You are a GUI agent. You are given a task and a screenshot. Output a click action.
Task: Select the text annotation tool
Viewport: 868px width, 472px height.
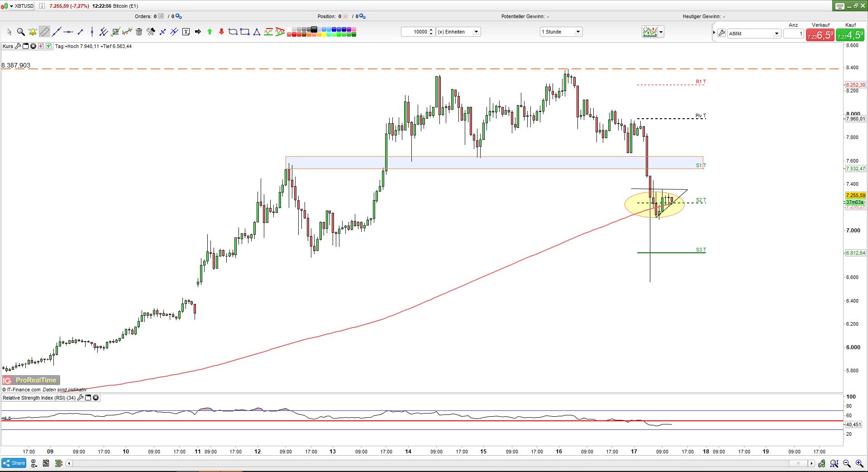186,32
